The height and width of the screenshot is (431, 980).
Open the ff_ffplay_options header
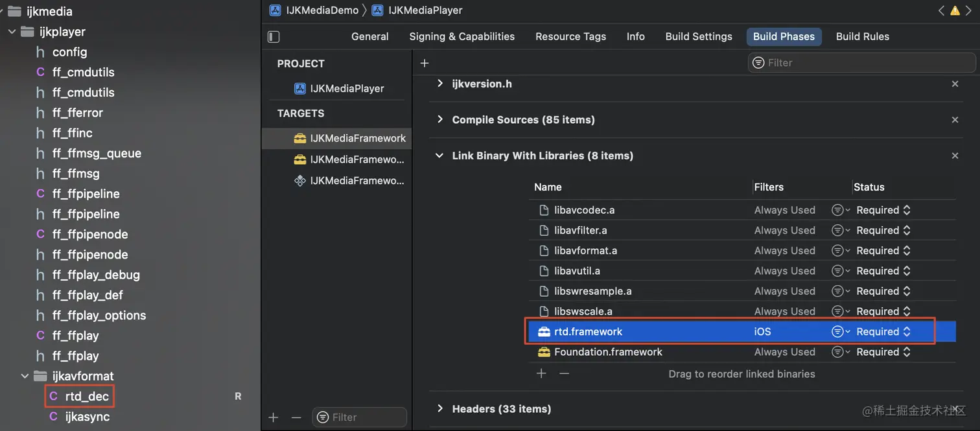pos(90,316)
